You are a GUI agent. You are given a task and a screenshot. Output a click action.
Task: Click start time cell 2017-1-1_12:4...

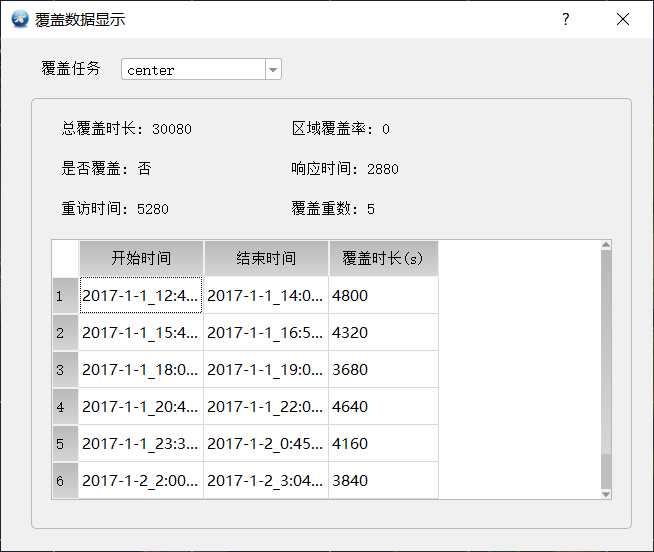click(x=141, y=295)
